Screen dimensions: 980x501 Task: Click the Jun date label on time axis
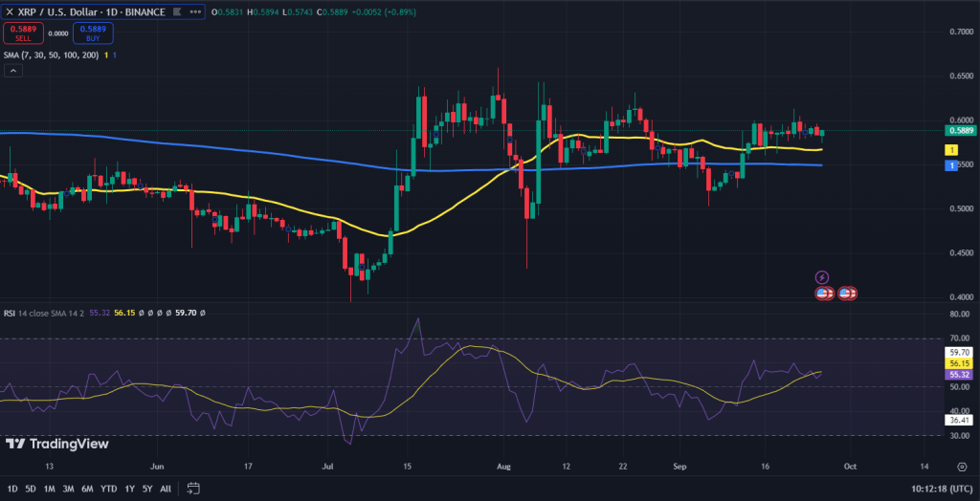click(x=158, y=466)
